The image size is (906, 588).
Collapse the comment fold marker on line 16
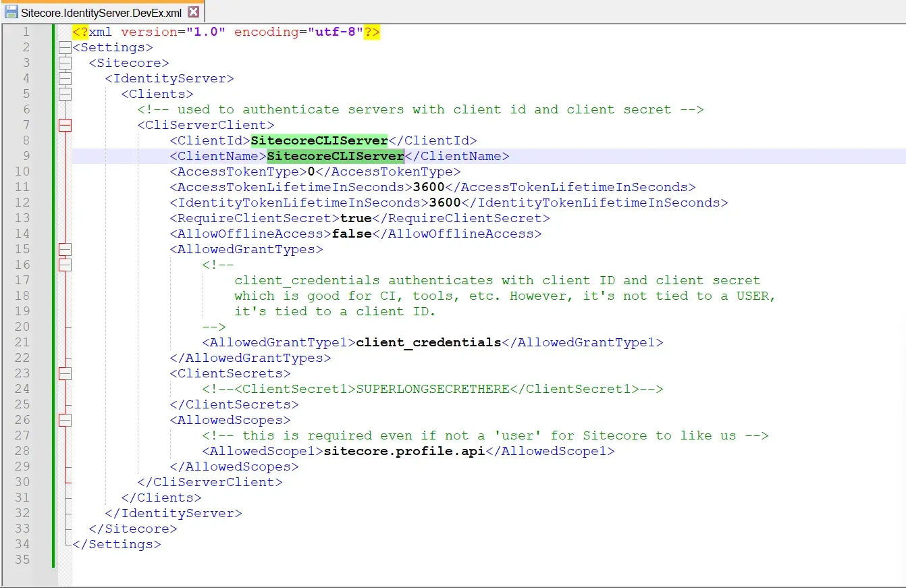click(65, 265)
